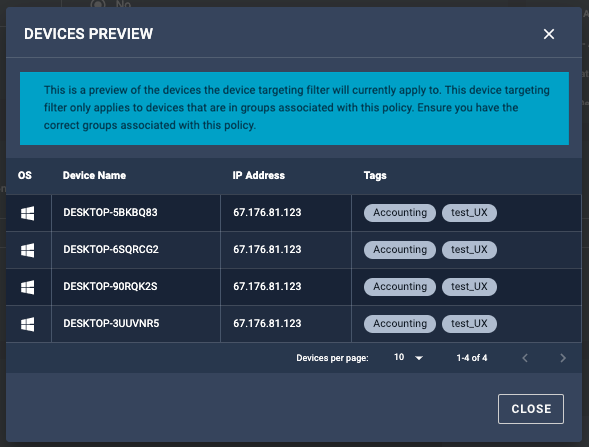Click the IP address of DESKTOP-6SQRCG2

pos(267,249)
